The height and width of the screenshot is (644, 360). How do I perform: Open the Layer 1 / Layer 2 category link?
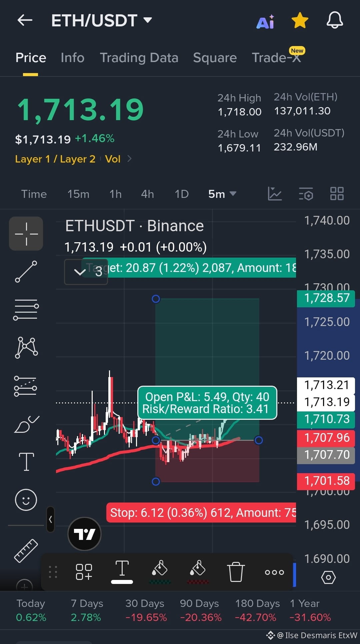[55, 159]
